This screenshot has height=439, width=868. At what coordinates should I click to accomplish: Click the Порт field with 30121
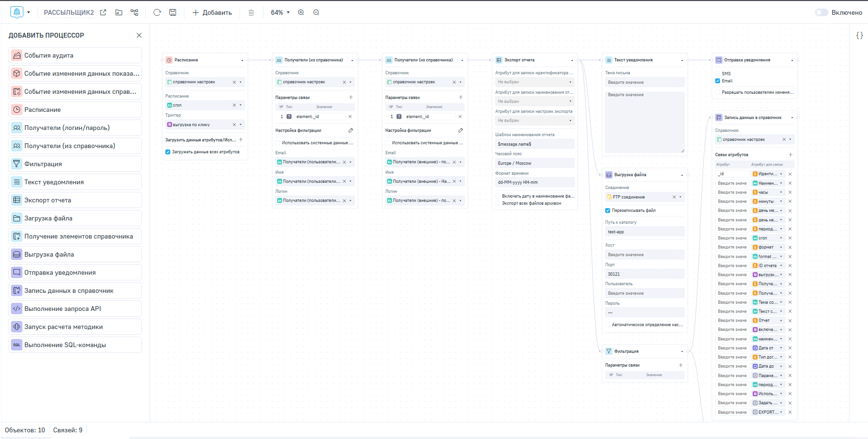pyautogui.click(x=644, y=274)
